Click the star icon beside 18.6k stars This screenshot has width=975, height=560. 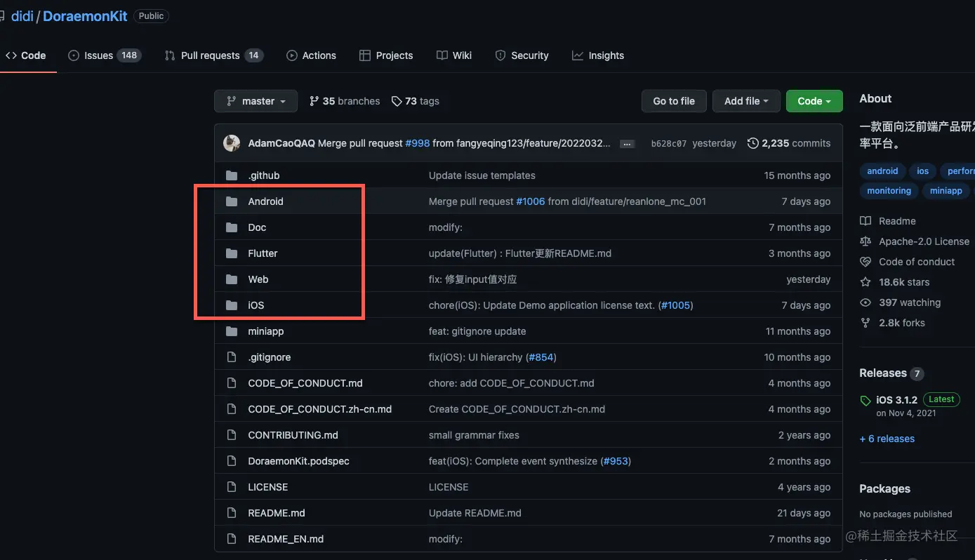click(x=865, y=282)
